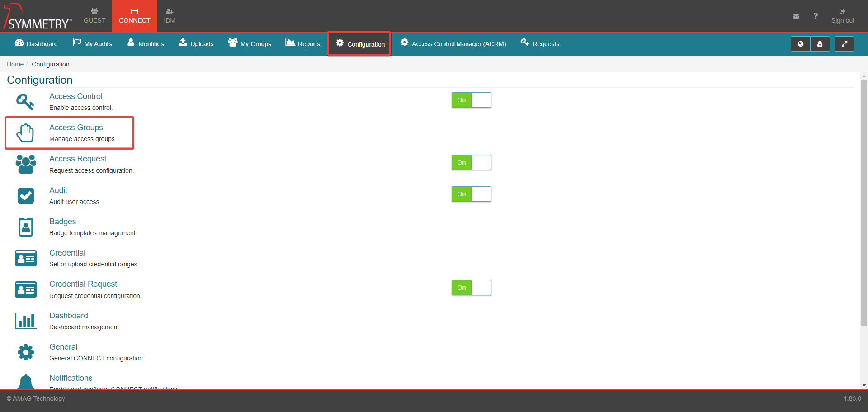This screenshot has height=412, width=868.
Task: Open Configuration in navigation bar
Action: [x=359, y=44]
